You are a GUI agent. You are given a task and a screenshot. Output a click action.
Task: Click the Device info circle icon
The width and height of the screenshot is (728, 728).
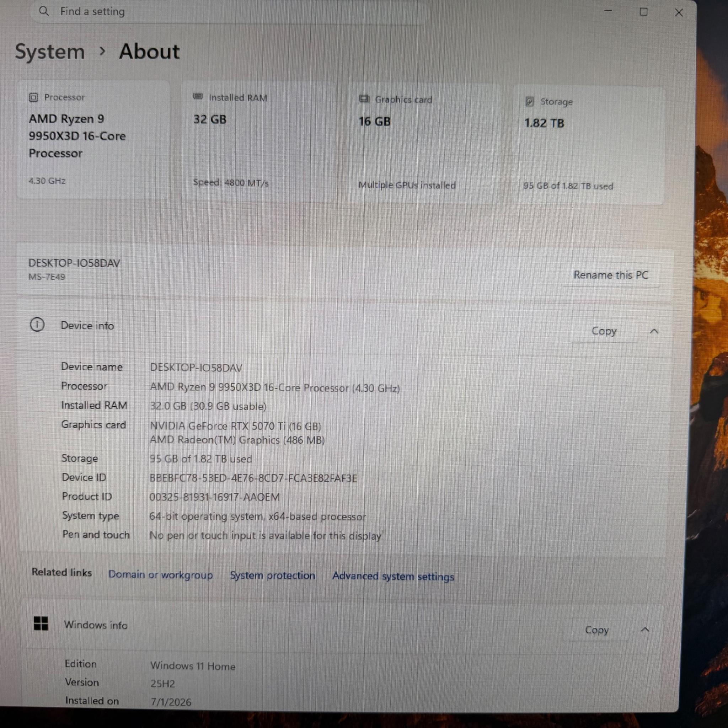[37, 325]
